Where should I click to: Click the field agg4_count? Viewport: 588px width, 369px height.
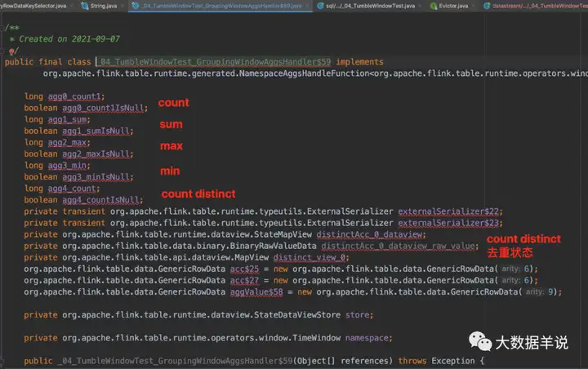pos(72,189)
